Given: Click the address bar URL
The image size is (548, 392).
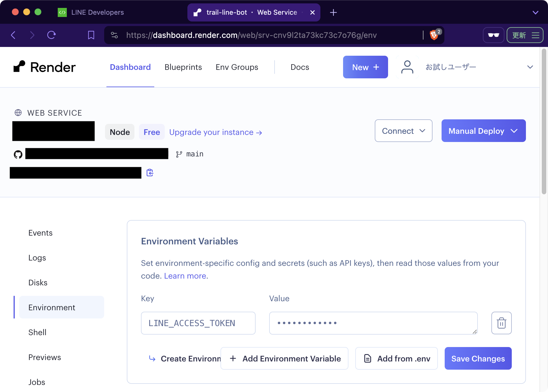Looking at the screenshot, I should coord(251,35).
